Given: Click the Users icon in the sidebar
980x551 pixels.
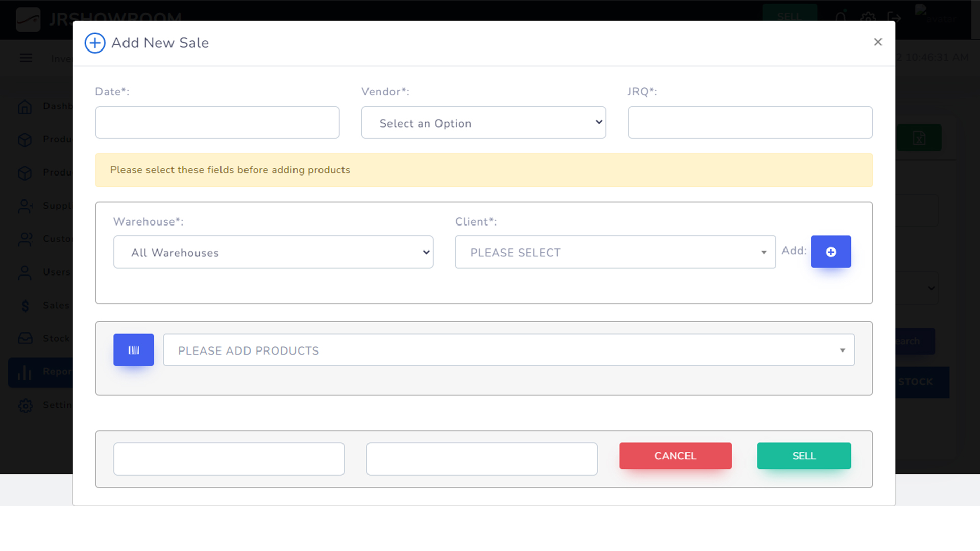Looking at the screenshot, I should pyautogui.click(x=25, y=272).
